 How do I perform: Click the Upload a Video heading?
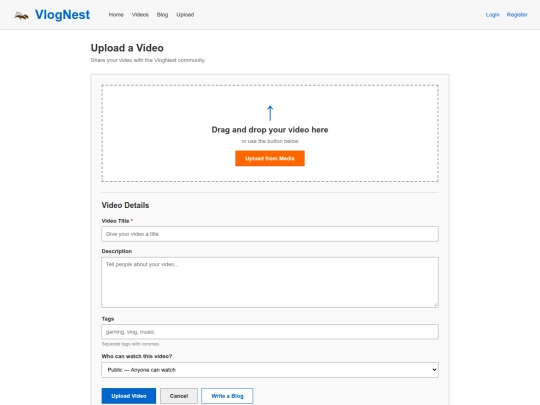coord(127,48)
